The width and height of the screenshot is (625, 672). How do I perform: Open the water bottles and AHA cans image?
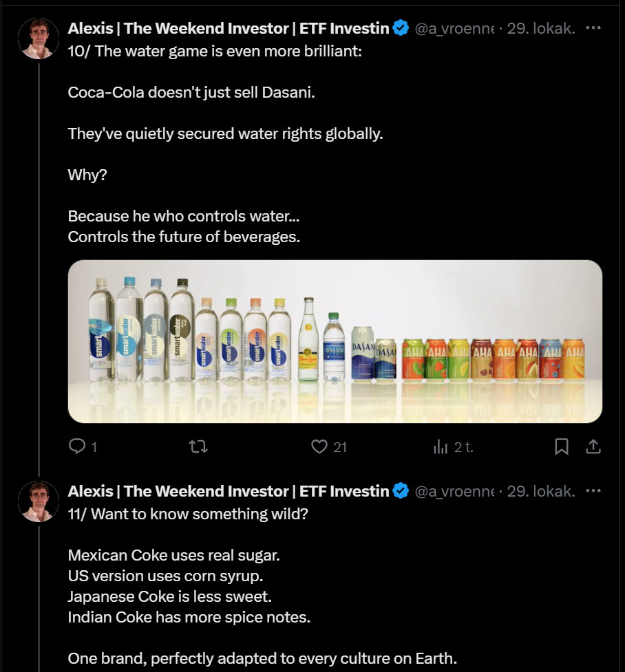335,341
